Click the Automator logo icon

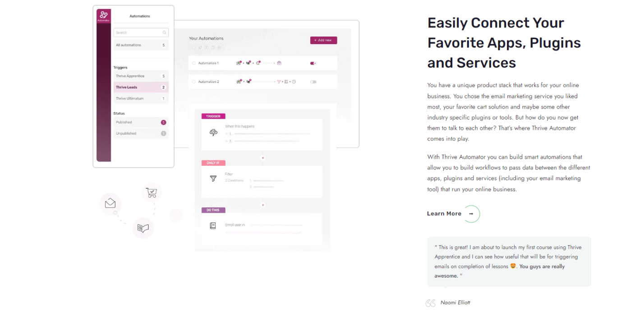click(104, 15)
